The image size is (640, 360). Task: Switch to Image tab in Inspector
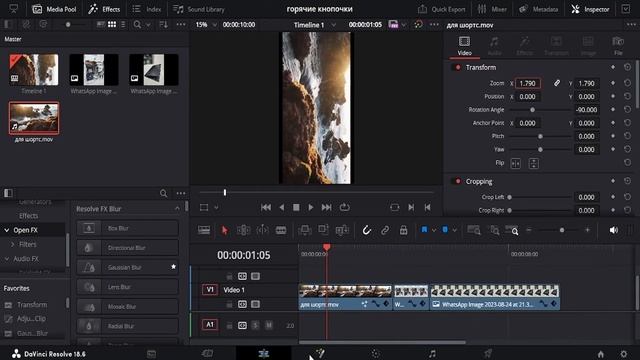(x=588, y=46)
